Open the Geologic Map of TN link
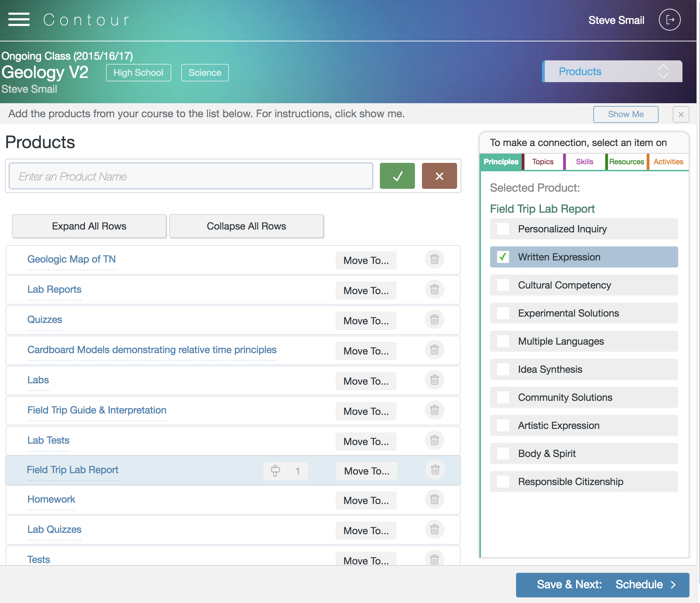This screenshot has width=700, height=603. click(x=72, y=259)
